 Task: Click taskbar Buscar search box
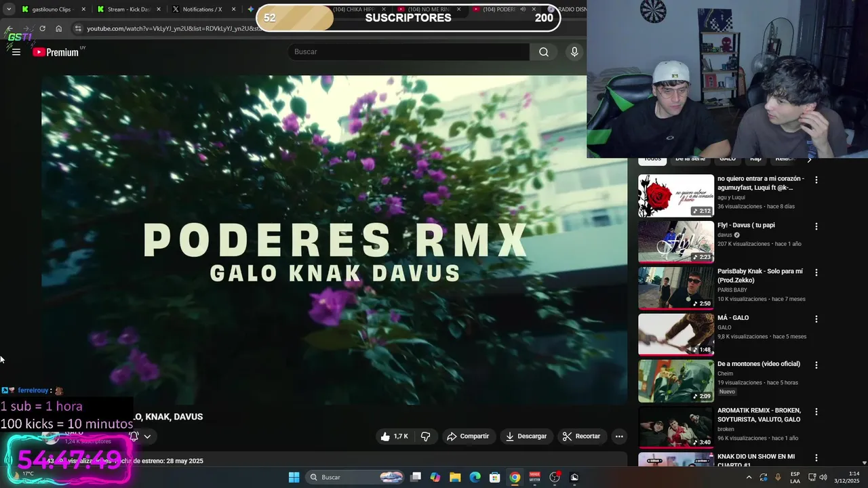click(355, 477)
